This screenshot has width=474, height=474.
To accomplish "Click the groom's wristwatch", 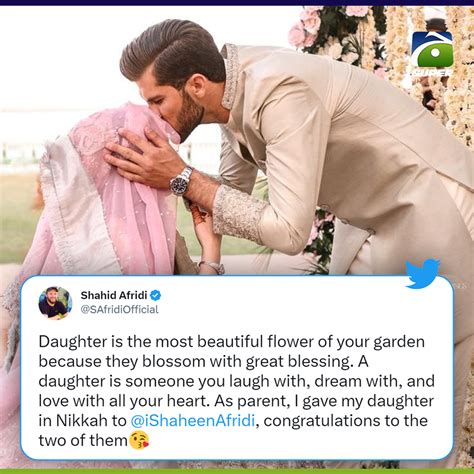I will (x=181, y=182).
